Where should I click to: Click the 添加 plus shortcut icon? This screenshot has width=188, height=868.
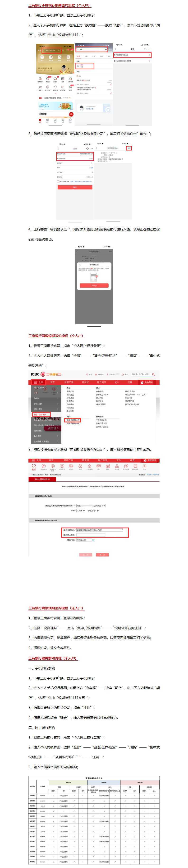click(145, 467)
